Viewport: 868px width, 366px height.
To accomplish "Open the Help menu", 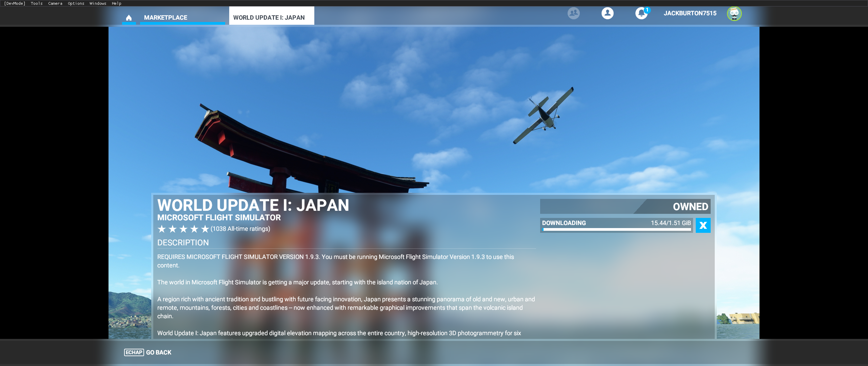I will 117,3.
